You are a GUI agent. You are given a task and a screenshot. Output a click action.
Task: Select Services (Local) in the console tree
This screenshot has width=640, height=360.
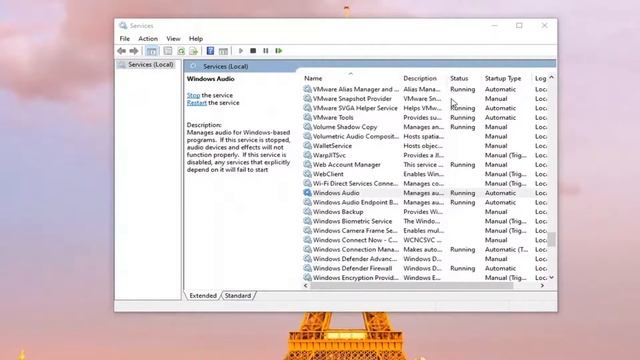coord(151,65)
